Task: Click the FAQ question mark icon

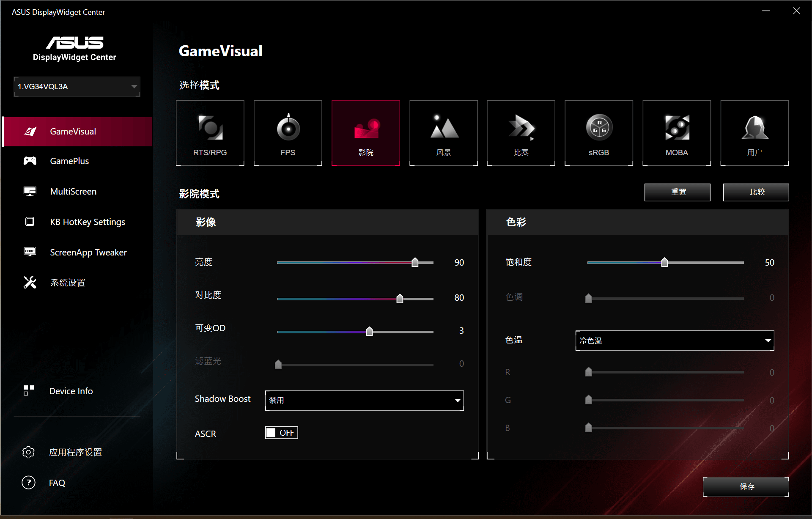Action: (28, 482)
